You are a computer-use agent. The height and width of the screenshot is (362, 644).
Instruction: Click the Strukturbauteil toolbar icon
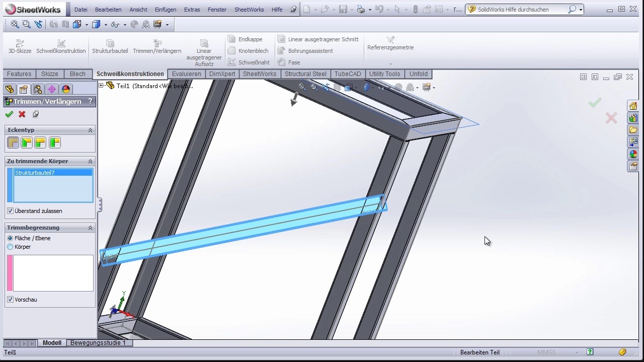click(110, 43)
